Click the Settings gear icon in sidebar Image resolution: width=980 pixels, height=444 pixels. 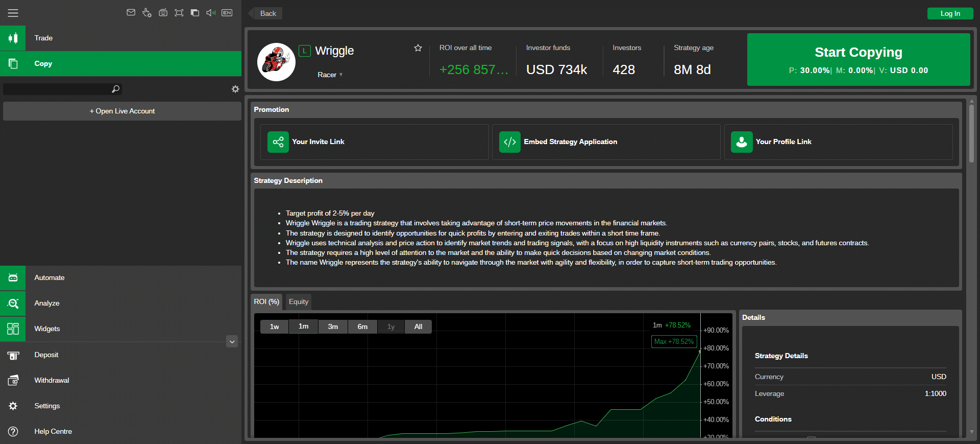click(x=13, y=406)
